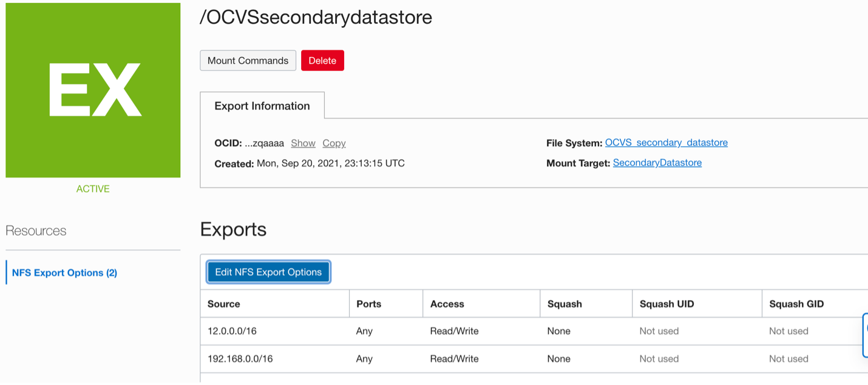Click the red Delete button
The image size is (868, 385).
pyautogui.click(x=322, y=60)
